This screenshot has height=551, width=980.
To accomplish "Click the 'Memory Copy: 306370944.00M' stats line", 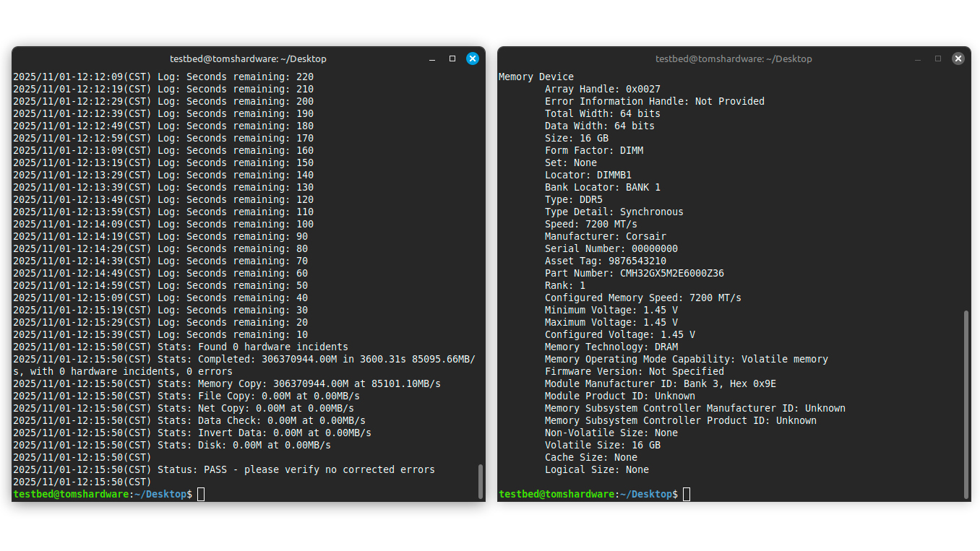I will coord(227,383).
